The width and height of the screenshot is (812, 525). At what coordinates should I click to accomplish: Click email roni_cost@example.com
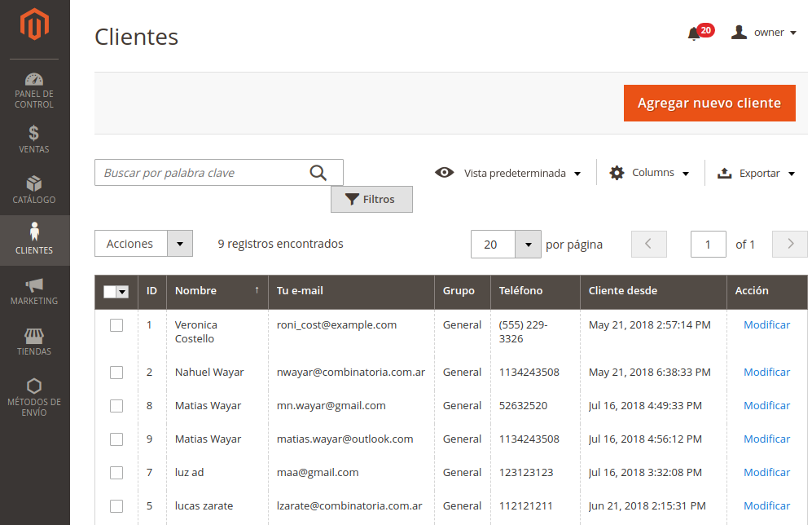pos(336,325)
